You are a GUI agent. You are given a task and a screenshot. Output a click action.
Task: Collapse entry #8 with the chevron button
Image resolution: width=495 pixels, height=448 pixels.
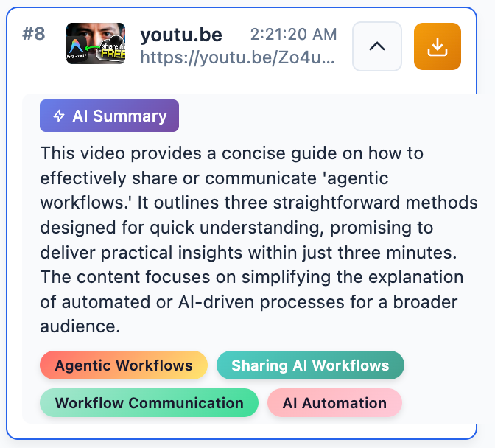coord(377,46)
